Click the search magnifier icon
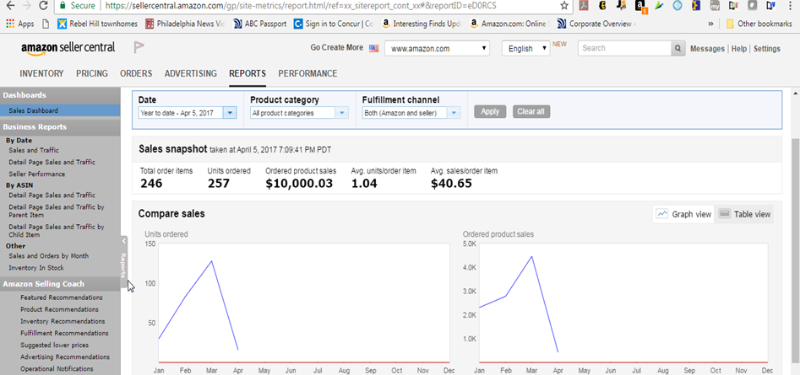The width and height of the screenshot is (800, 375). (x=678, y=48)
